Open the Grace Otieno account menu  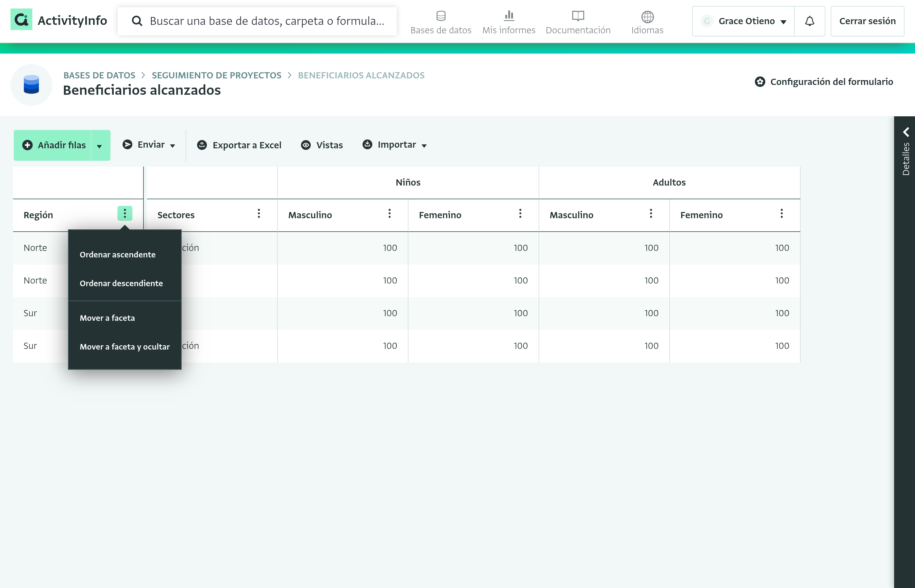click(x=743, y=21)
